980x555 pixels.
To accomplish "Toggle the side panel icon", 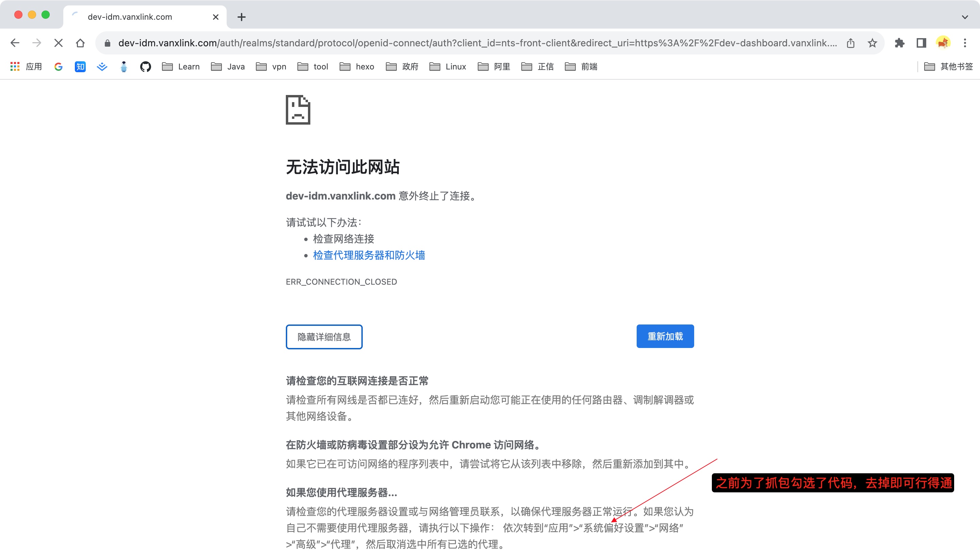I will coord(921,43).
